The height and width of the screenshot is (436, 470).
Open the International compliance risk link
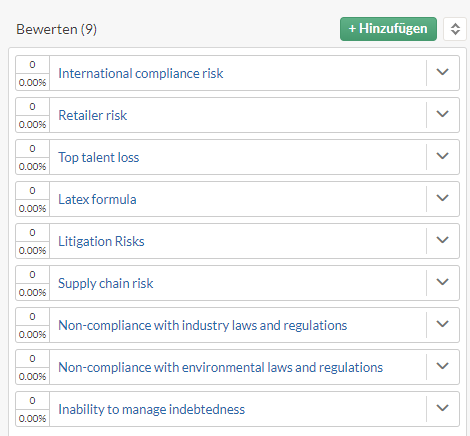141,73
